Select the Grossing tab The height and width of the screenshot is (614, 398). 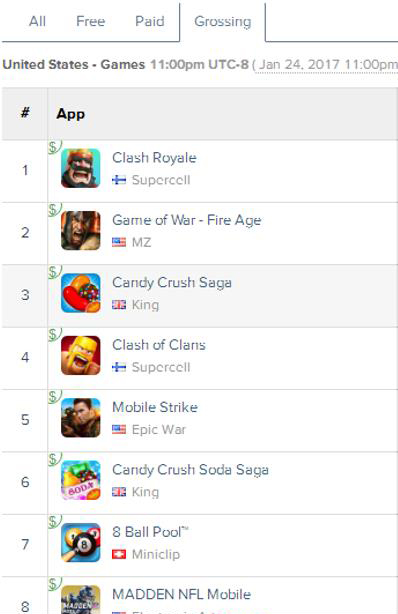pos(223,22)
